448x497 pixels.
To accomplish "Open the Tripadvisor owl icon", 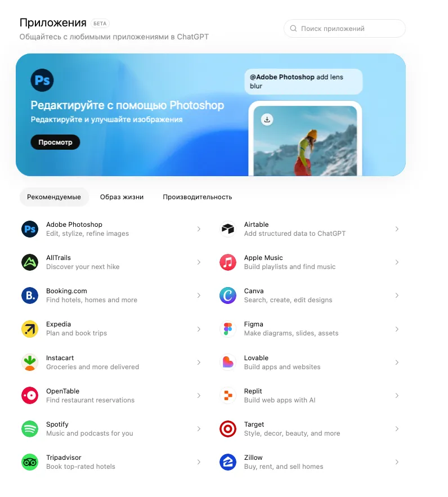I will pos(30,462).
